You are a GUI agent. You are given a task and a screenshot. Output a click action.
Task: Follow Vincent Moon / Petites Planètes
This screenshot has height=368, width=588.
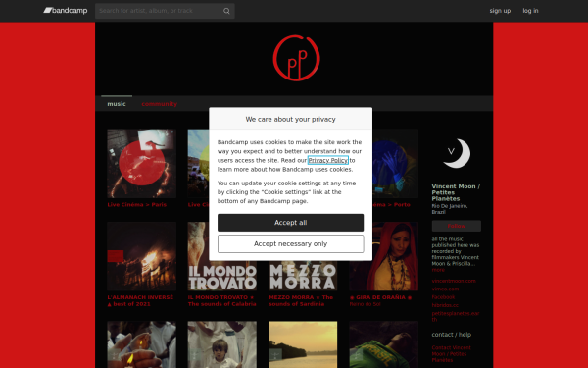pos(457,226)
